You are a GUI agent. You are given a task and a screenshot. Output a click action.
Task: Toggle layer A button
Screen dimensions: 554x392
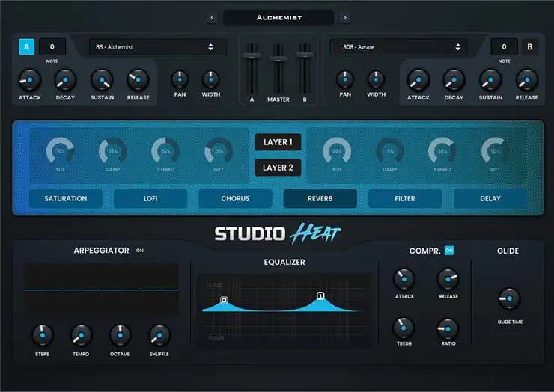[x=26, y=46]
